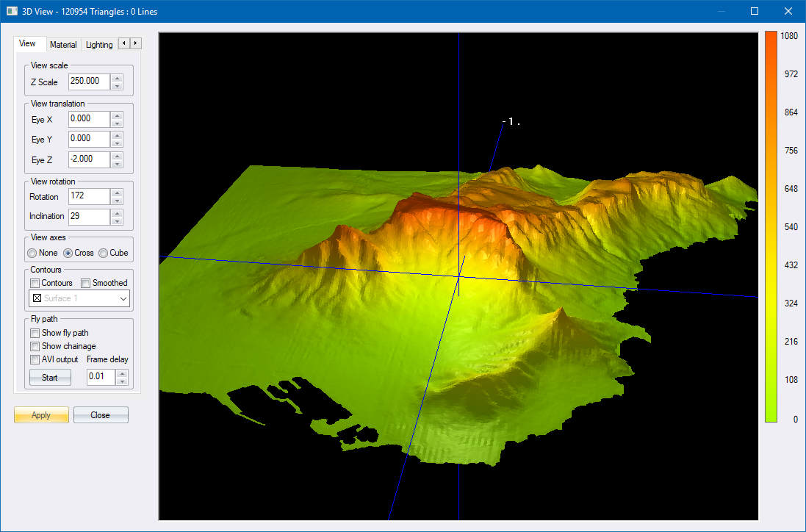806x532 pixels.
Task: Increase Z Scale using the up spinner
Action: click(116, 78)
